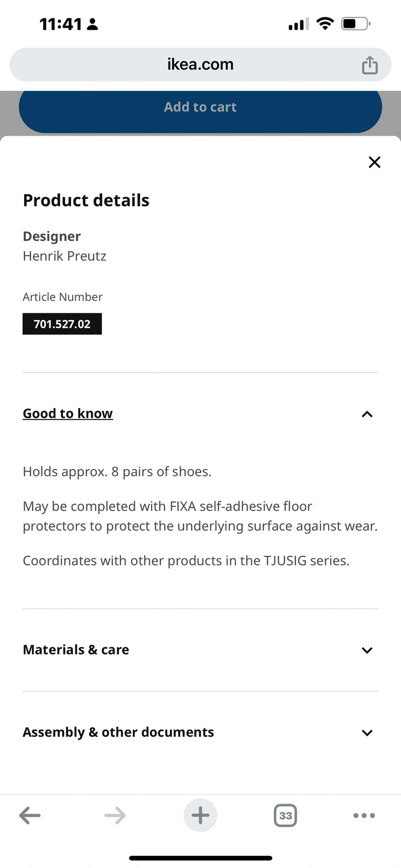Expand the Materials & care chevron

click(367, 650)
